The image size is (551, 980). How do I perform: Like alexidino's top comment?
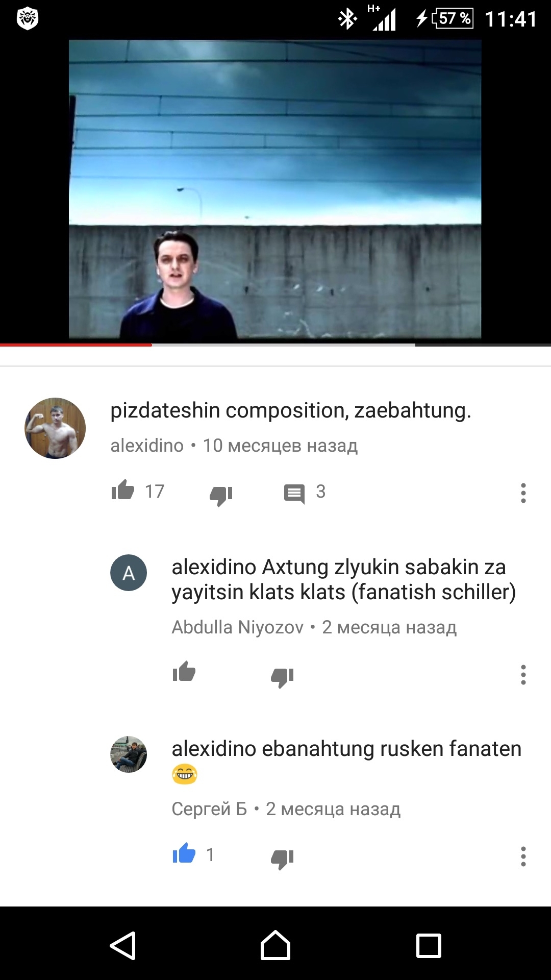pyautogui.click(x=123, y=491)
